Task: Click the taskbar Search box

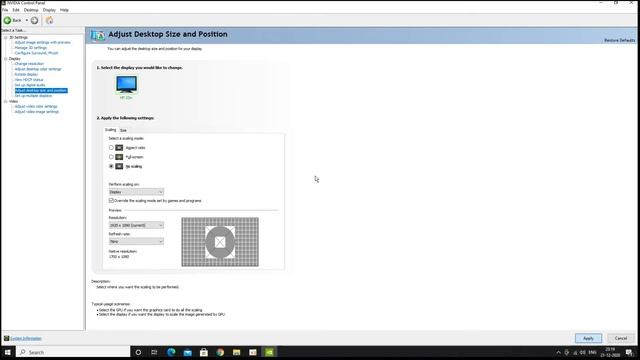Action: [73, 352]
